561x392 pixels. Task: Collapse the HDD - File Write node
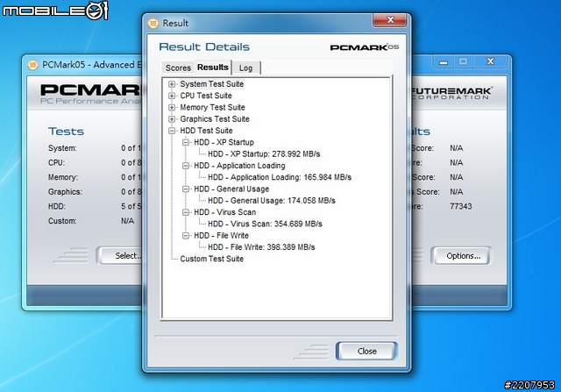coord(186,236)
